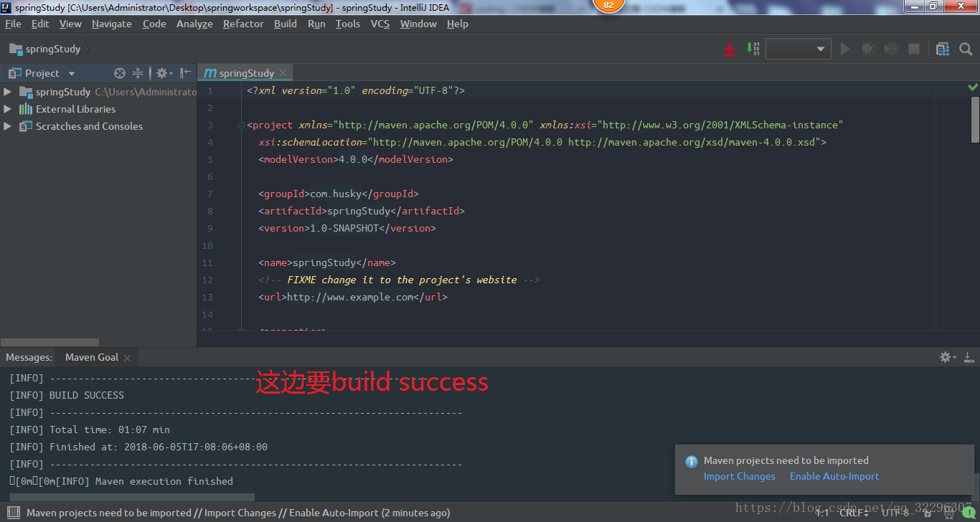The image size is (980, 522).
Task: Click the CRLF line separator selector
Action: (854, 513)
